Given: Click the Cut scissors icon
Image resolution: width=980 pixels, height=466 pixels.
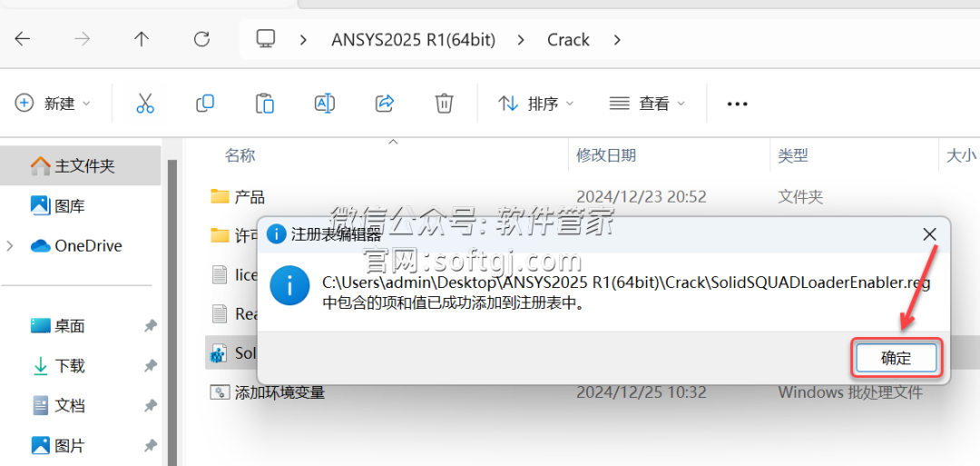Looking at the screenshot, I should point(145,104).
